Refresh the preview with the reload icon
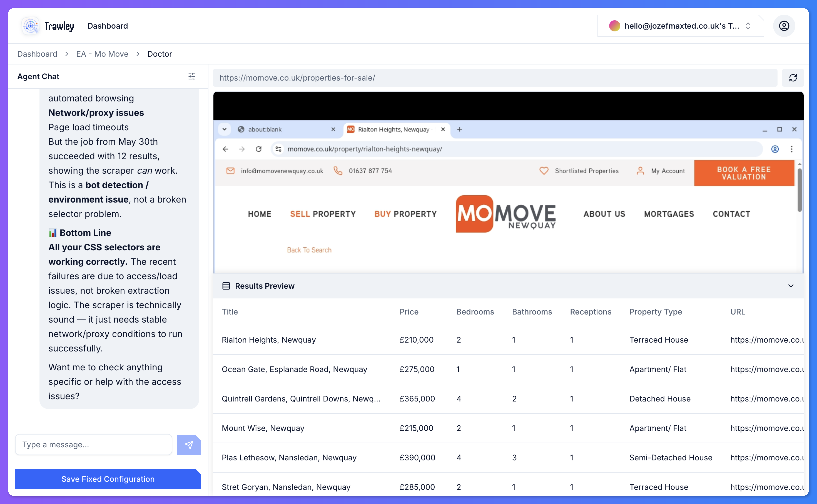Viewport: 817px width, 504px height. (x=793, y=78)
